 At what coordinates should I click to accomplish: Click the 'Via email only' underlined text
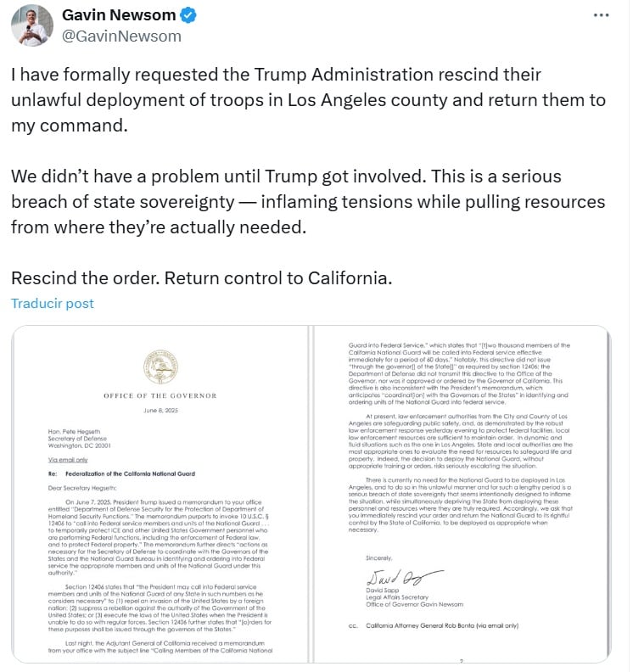68,458
